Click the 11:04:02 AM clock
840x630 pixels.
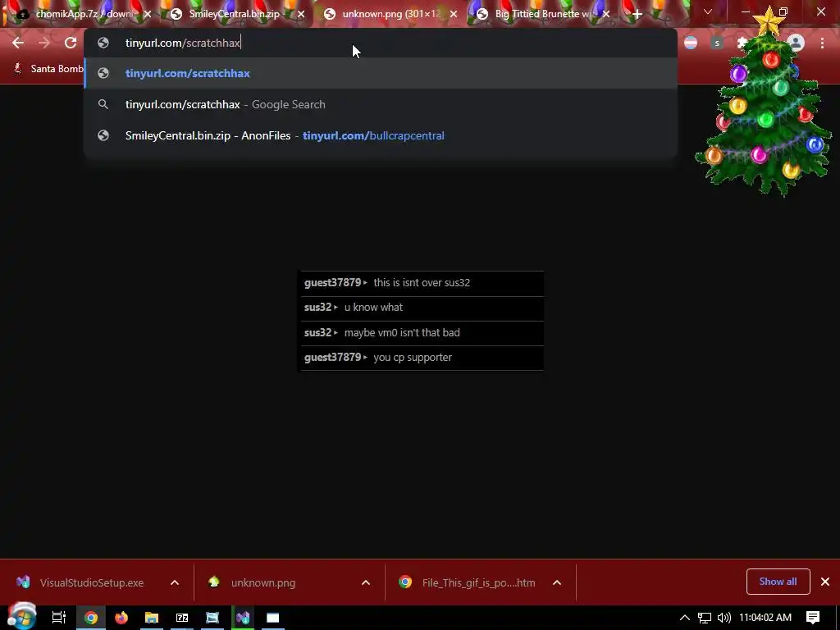(x=765, y=618)
